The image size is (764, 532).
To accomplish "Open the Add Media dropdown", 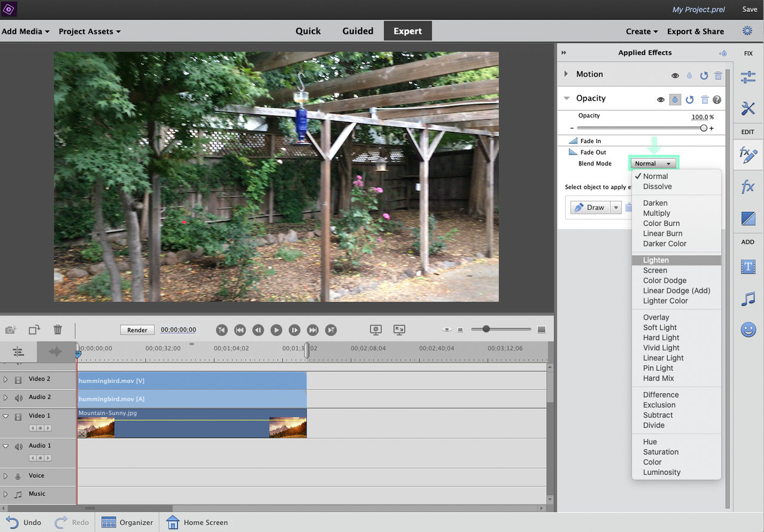I will [26, 31].
